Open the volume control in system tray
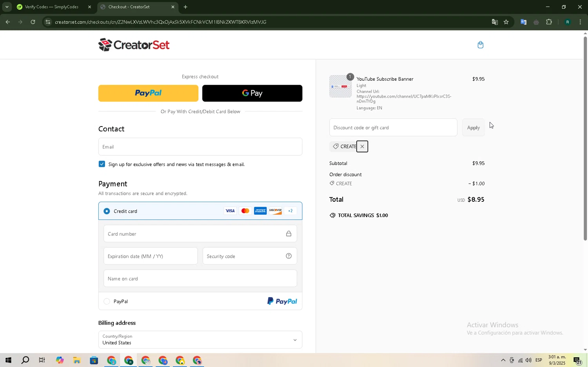The image size is (588, 367). click(x=529, y=360)
